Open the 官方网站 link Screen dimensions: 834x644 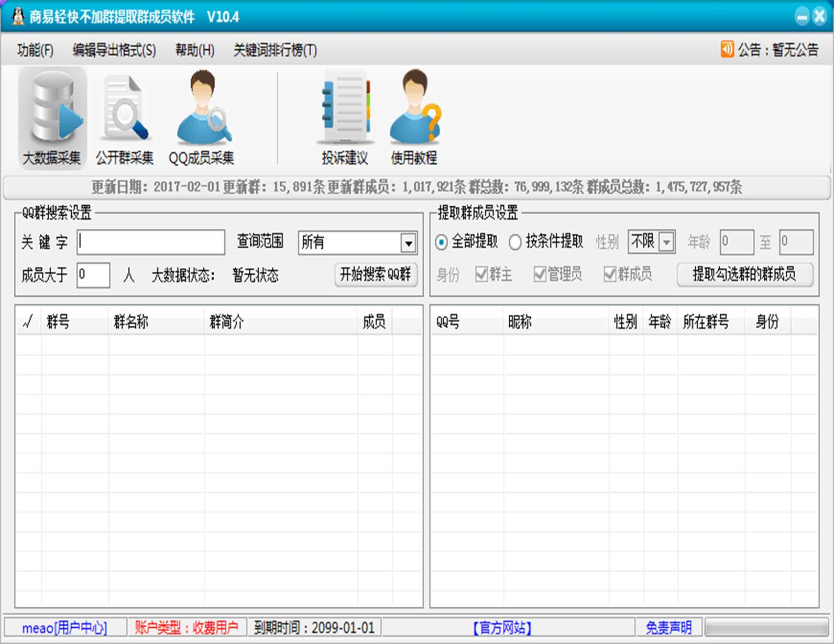(x=502, y=627)
